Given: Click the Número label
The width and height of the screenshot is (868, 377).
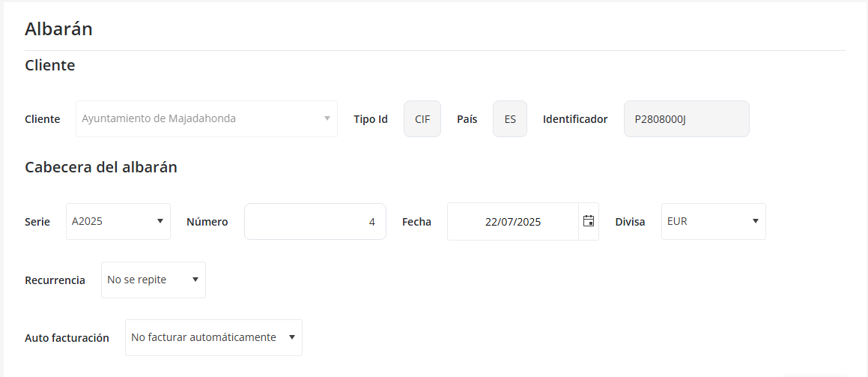Looking at the screenshot, I should (207, 222).
